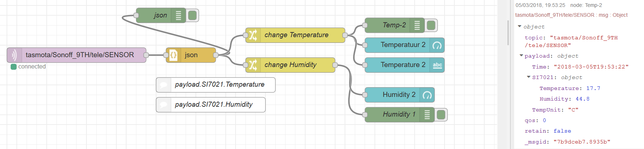Click the tasmota/Sonoff_9TH/tele/SENSOR msg Object link
The image size is (644, 149).
pyautogui.click(x=571, y=15)
